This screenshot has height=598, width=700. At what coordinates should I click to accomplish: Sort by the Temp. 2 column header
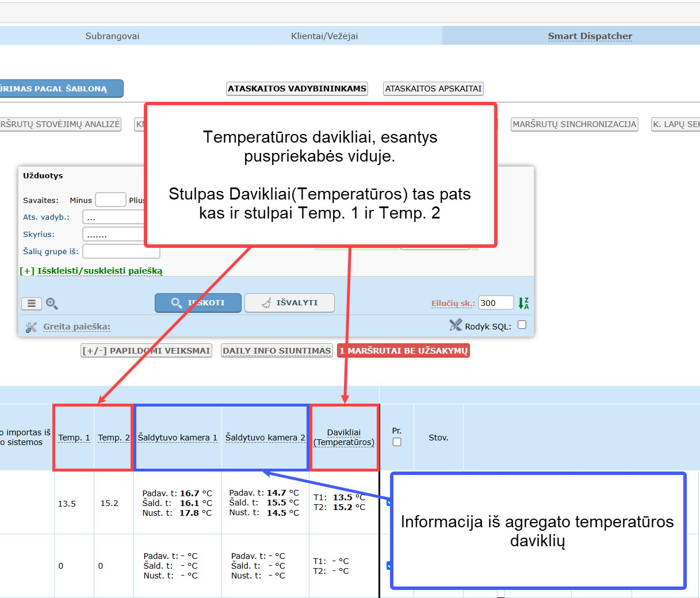114,438
